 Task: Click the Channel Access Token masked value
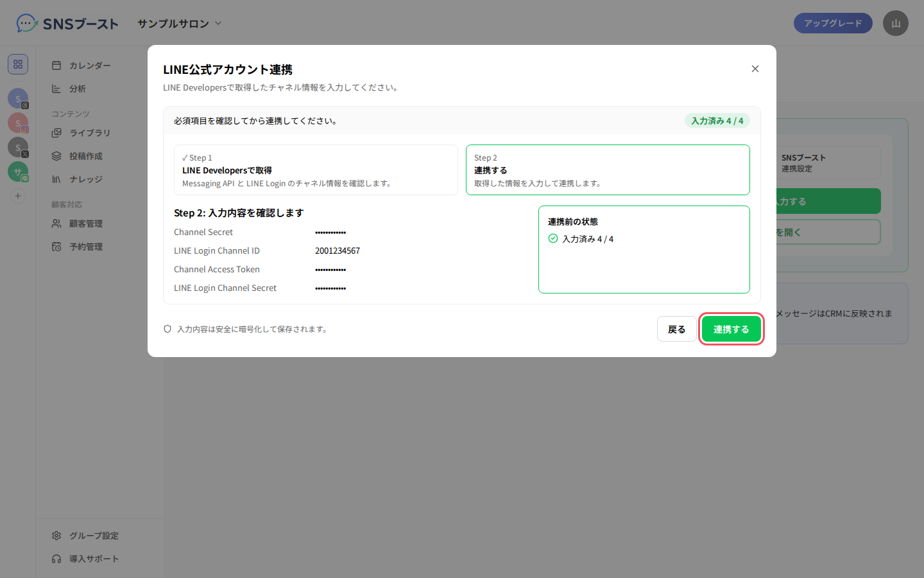330,270
